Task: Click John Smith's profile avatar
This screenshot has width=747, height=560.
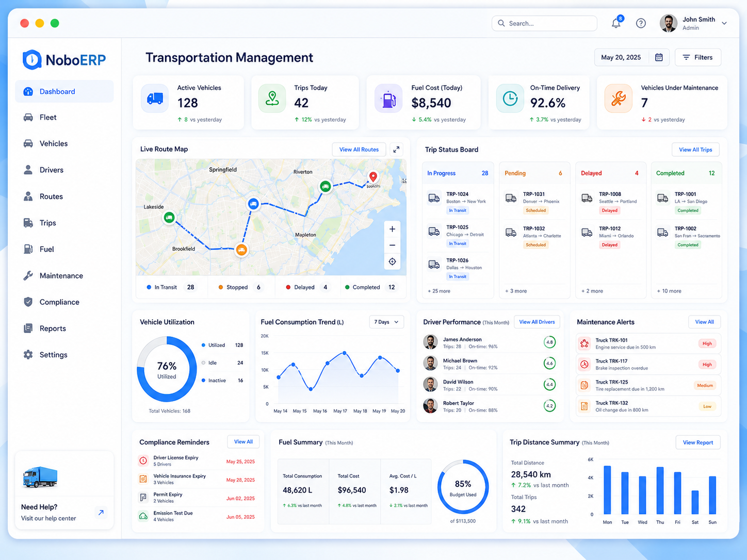Action: coord(669,23)
